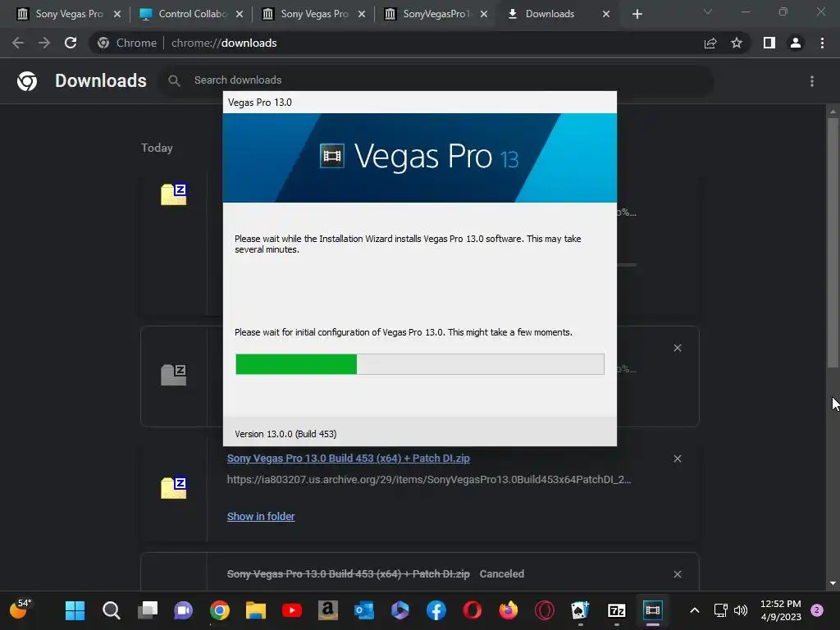Open a new browser tab
Image resolution: width=840 pixels, height=630 pixels.
637,14
